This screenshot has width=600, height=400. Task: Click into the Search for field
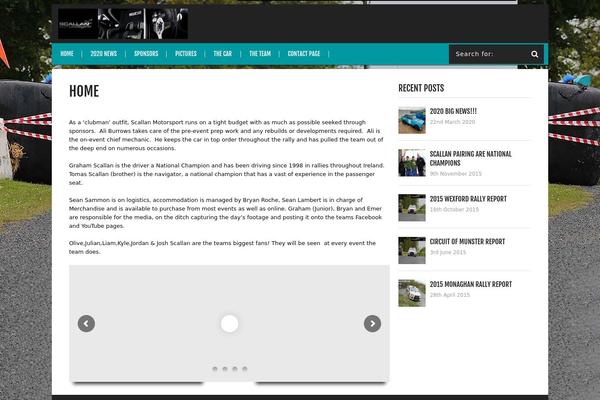tap(490, 54)
